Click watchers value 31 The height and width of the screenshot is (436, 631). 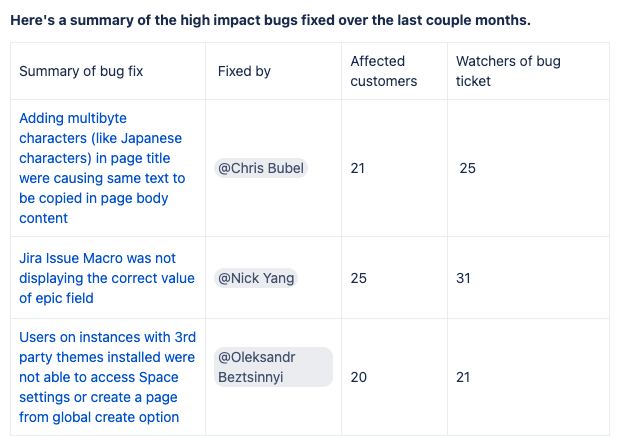click(464, 278)
